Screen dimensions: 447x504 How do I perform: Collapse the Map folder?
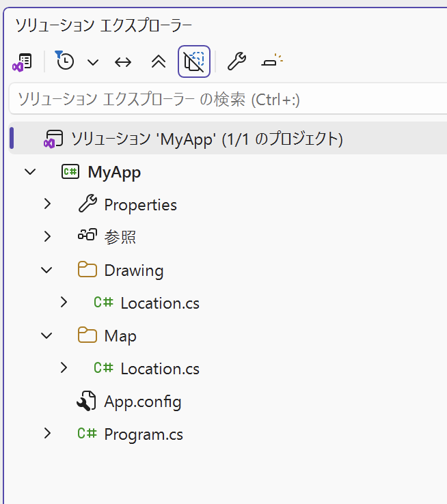point(46,335)
